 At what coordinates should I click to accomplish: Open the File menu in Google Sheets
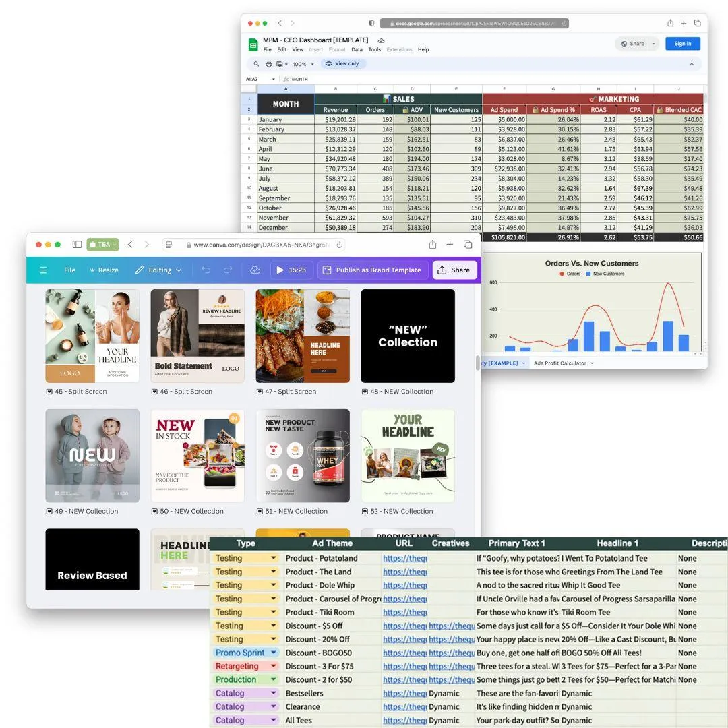coord(268,50)
